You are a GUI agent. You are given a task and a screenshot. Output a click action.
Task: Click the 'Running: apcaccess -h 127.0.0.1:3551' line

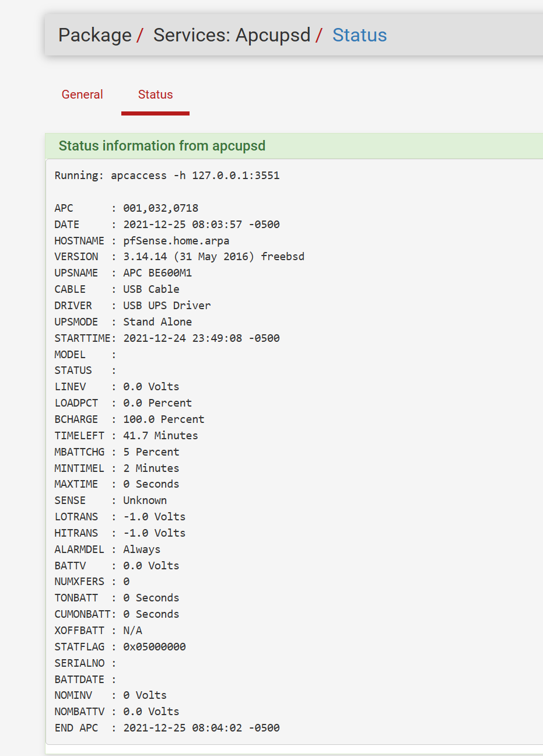(167, 176)
